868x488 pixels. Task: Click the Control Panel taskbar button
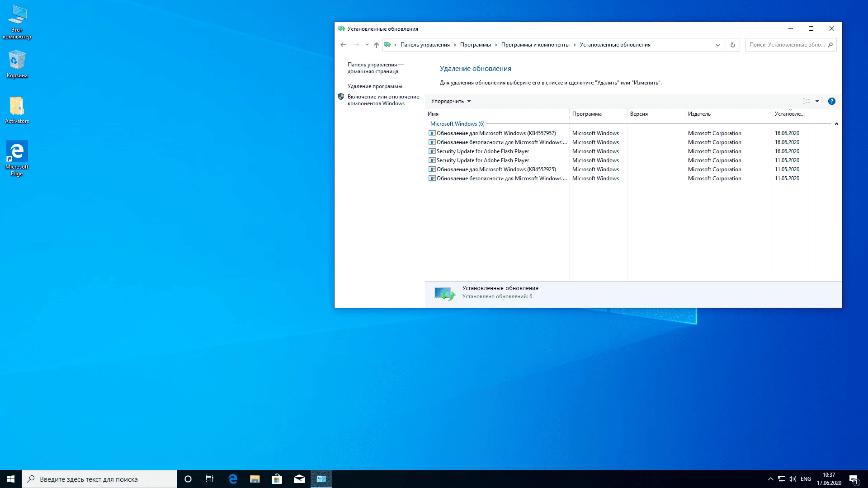[x=321, y=479]
